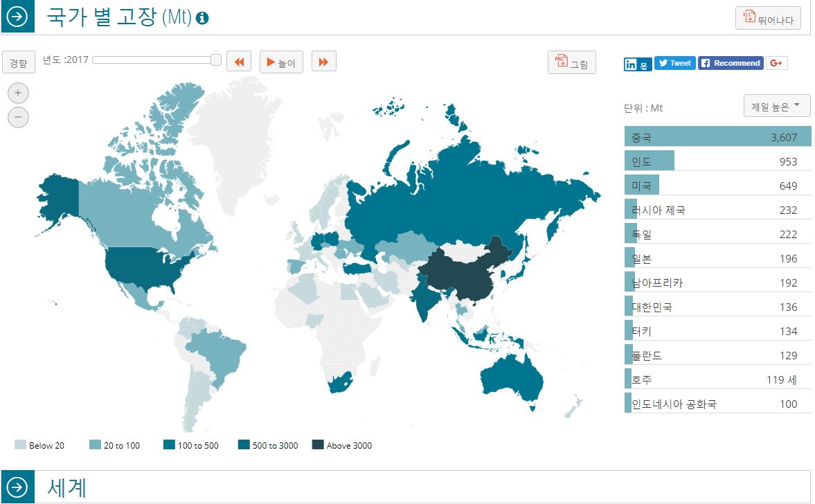
Task: Share on LinkedIn
Action: (x=637, y=64)
